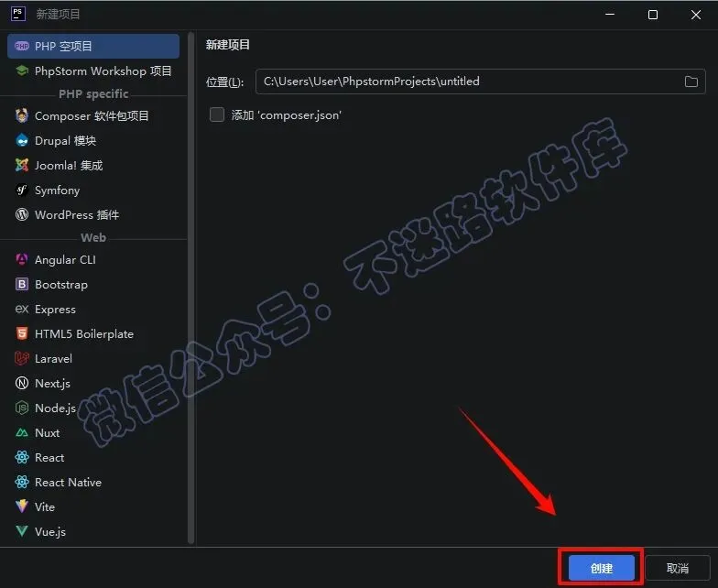Select PHP 空项目 project type
The height and width of the screenshot is (588, 718).
93,46
